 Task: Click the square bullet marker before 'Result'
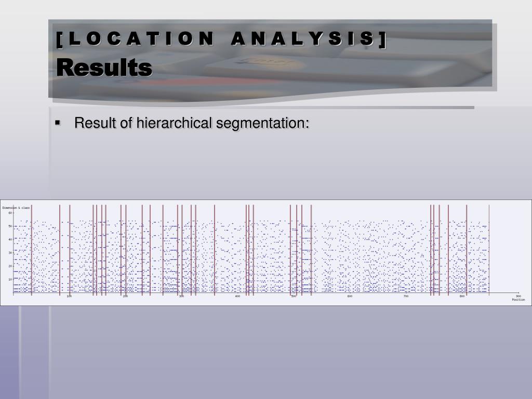(x=57, y=122)
